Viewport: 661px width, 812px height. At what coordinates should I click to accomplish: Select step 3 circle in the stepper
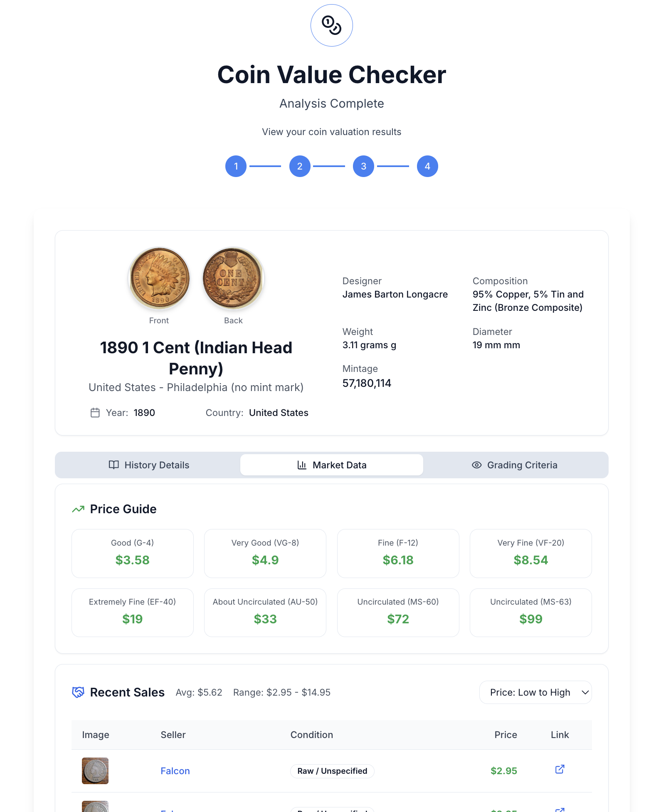(x=363, y=166)
